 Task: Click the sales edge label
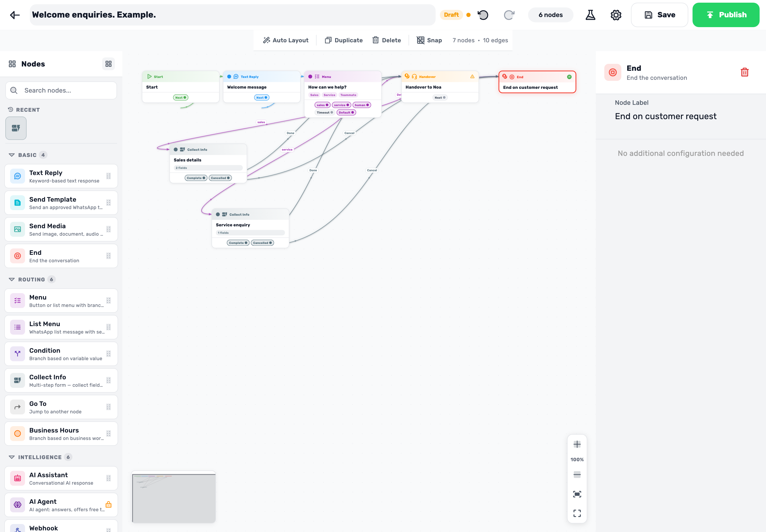261,122
